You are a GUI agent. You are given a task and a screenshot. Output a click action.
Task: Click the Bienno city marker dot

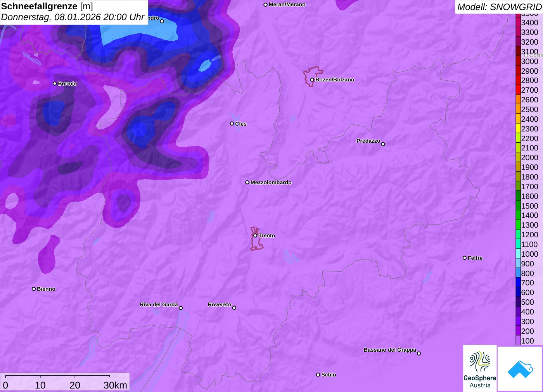click(x=34, y=289)
